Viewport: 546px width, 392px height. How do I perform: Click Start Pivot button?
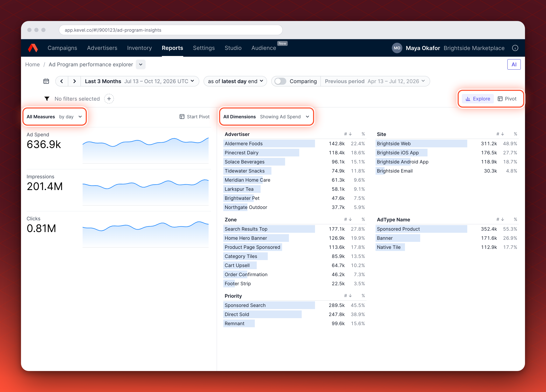[195, 117]
